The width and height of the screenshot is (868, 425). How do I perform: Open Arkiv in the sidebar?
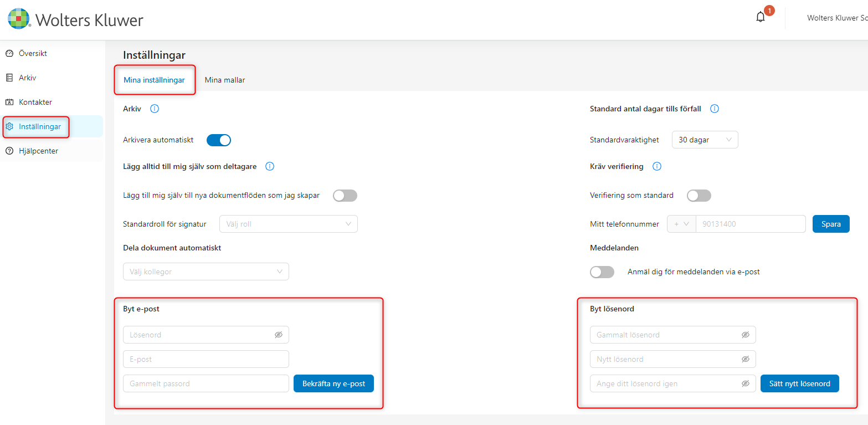[x=52, y=78]
